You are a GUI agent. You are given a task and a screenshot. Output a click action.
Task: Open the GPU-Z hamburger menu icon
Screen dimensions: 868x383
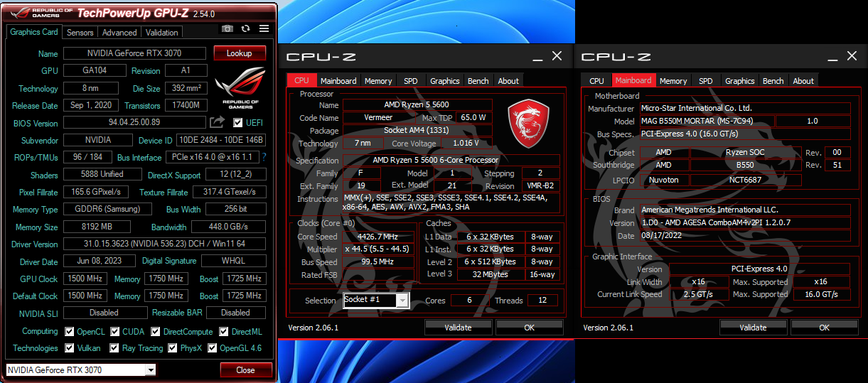(x=264, y=28)
